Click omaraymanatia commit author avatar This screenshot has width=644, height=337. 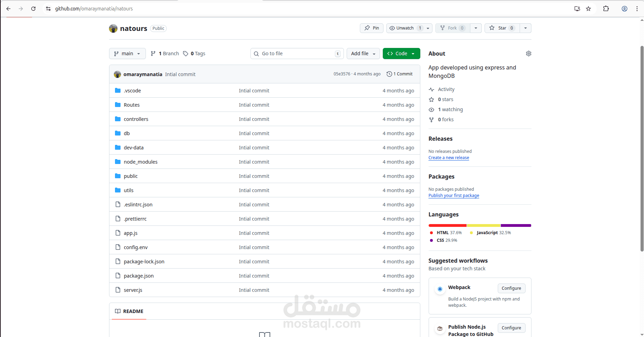pyautogui.click(x=117, y=74)
